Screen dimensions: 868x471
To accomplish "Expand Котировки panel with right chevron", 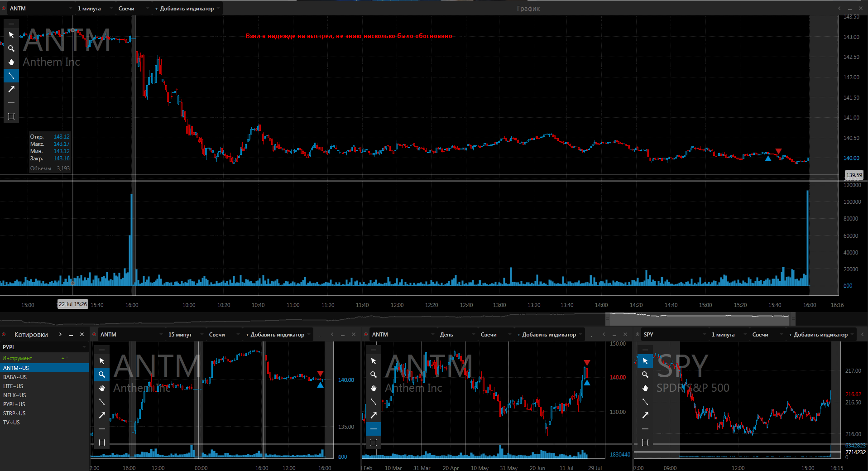I will [x=60, y=335].
